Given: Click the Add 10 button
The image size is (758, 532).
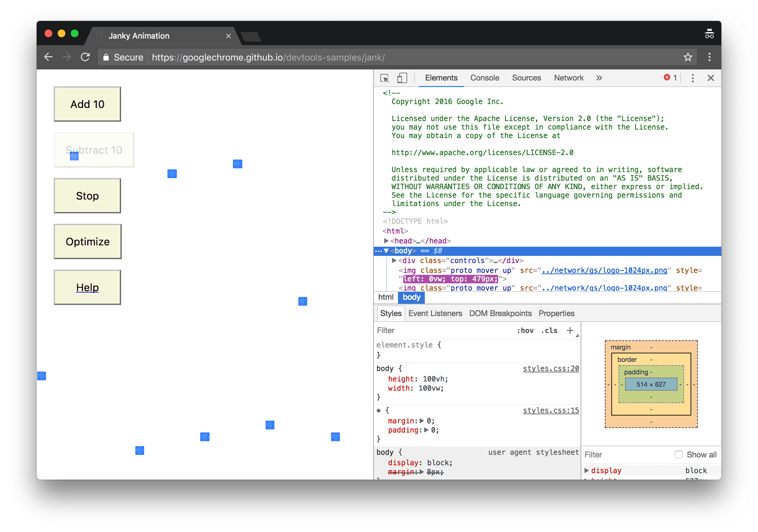Looking at the screenshot, I should [x=88, y=104].
